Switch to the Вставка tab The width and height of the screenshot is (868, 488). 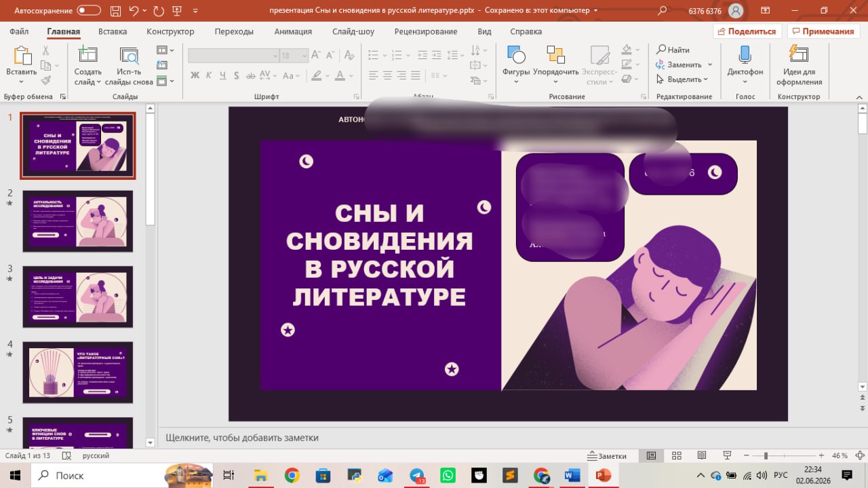[x=113, y=31]
